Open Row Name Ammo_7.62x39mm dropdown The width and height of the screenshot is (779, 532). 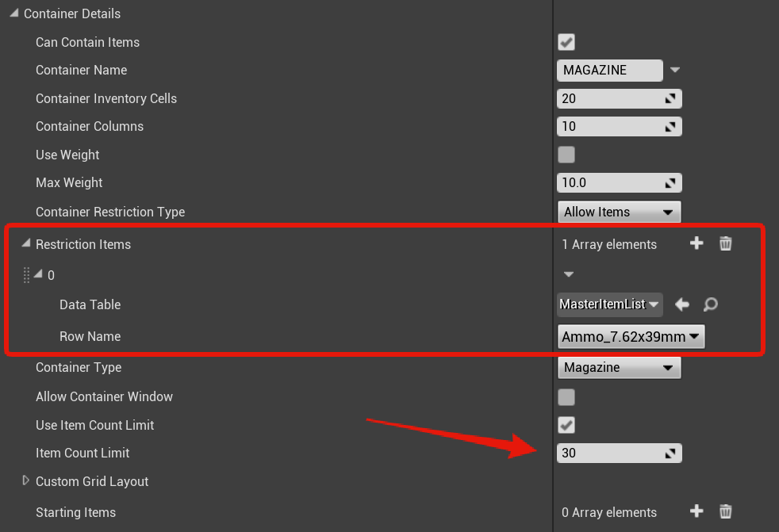(631, 337)
